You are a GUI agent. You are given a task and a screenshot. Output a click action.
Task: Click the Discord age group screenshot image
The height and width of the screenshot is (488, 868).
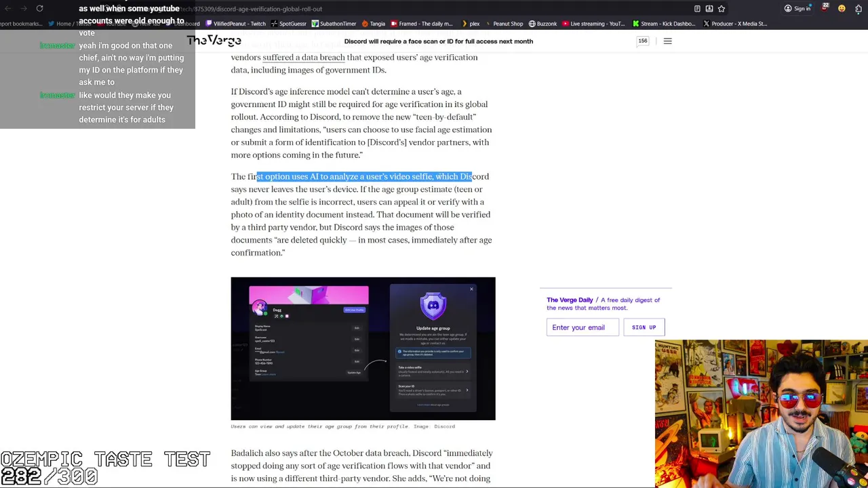(363, 348)
